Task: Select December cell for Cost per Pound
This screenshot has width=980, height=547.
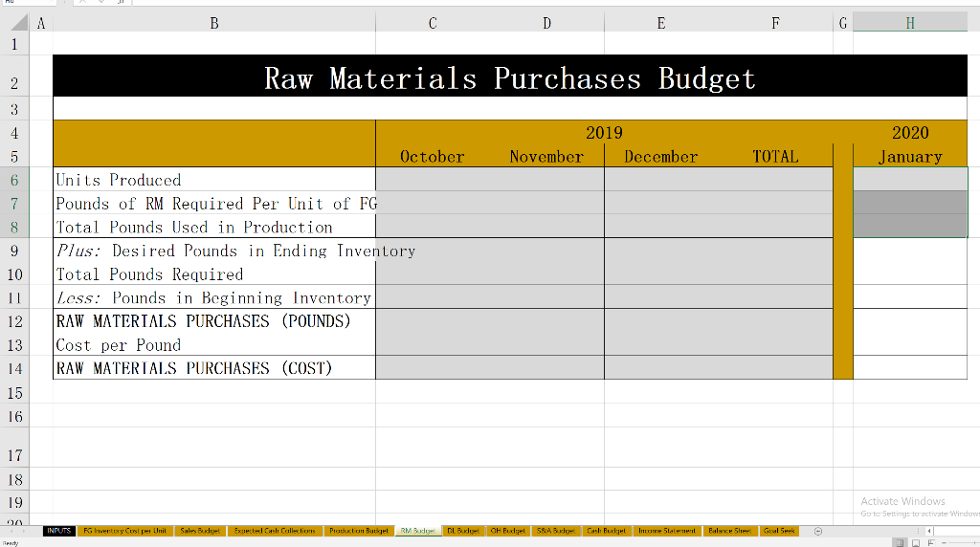Action: [x=661, y=344]
